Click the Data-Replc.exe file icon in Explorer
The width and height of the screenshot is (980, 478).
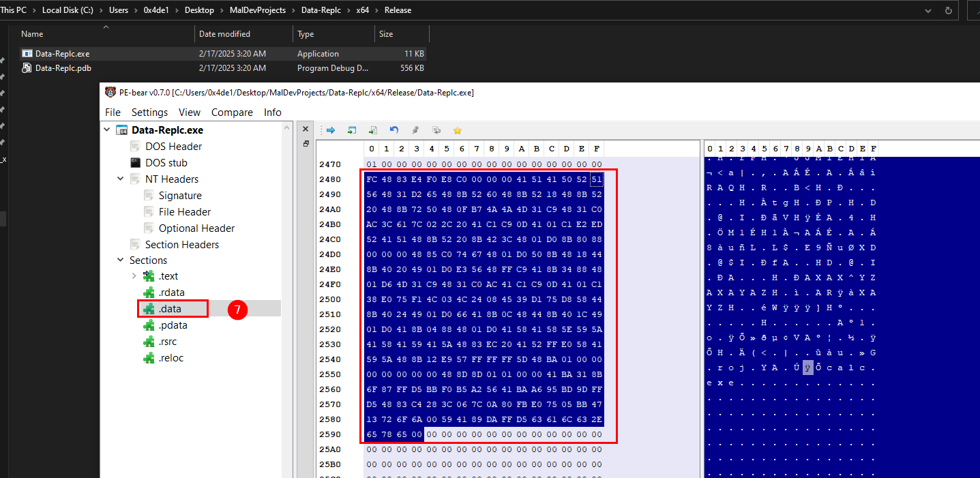tap(27, 53)
